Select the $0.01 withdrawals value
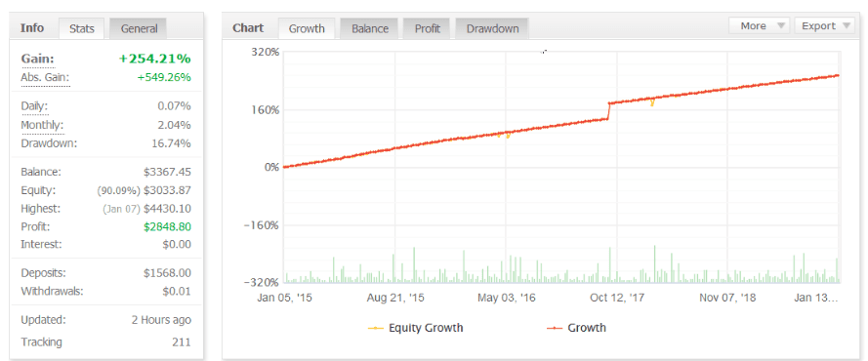The image size is (868, 361). [x=177, y=292]
